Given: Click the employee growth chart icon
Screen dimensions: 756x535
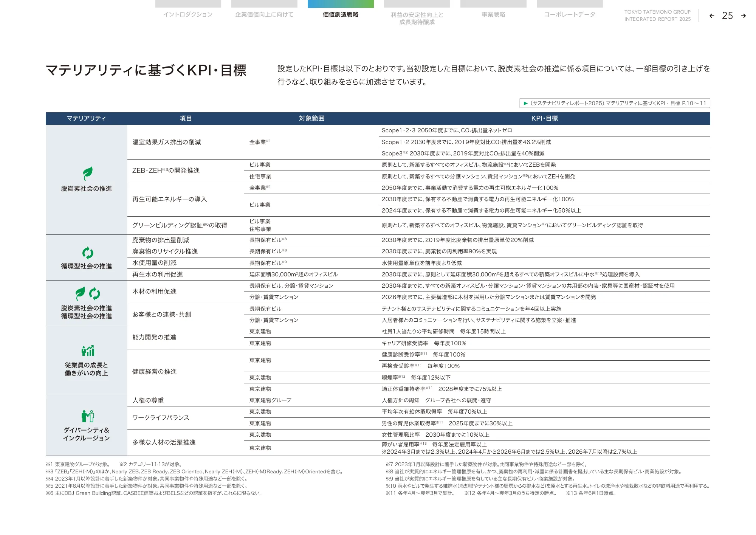Looking at the screenshot, I should click(x=88, y=350).
